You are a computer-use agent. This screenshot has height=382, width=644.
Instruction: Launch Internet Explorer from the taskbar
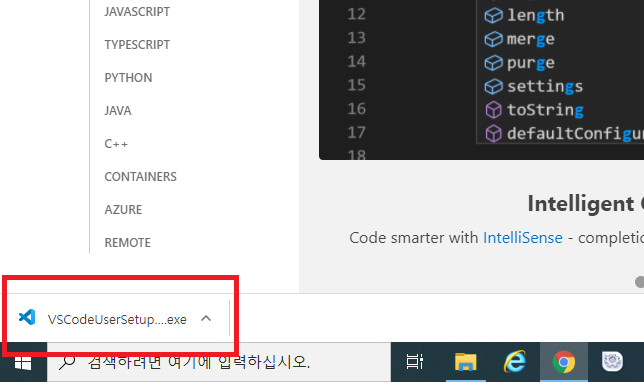tap(515, 362)
